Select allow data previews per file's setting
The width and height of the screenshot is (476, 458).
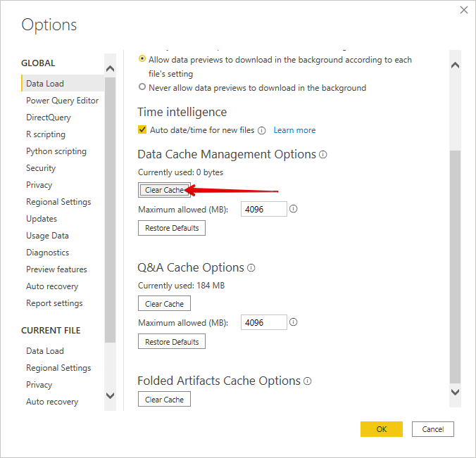(142, 58)
